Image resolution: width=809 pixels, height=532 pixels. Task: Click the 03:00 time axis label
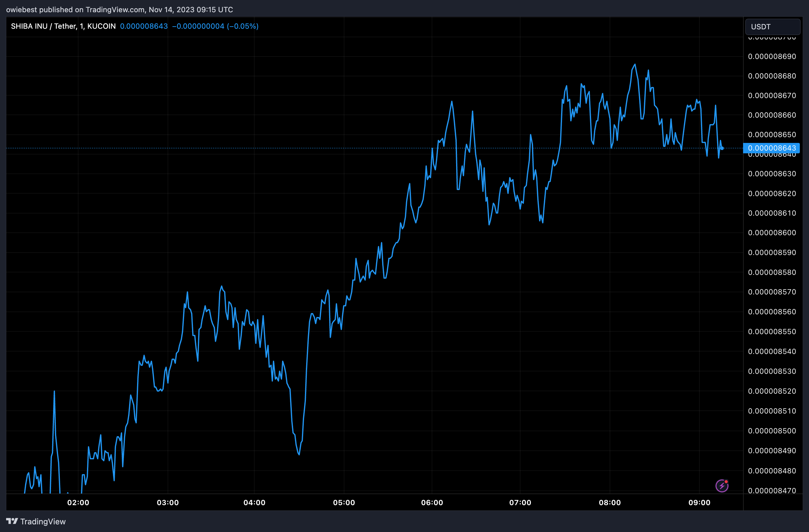[x=168, y=502]
